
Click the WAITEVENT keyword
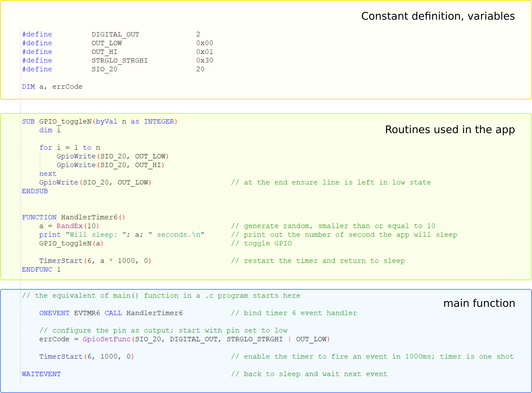point(41,374)
